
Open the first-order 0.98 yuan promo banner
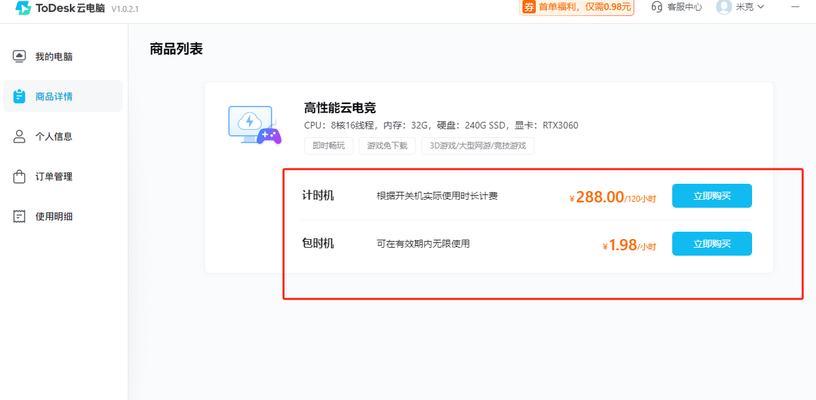(577, 7)
